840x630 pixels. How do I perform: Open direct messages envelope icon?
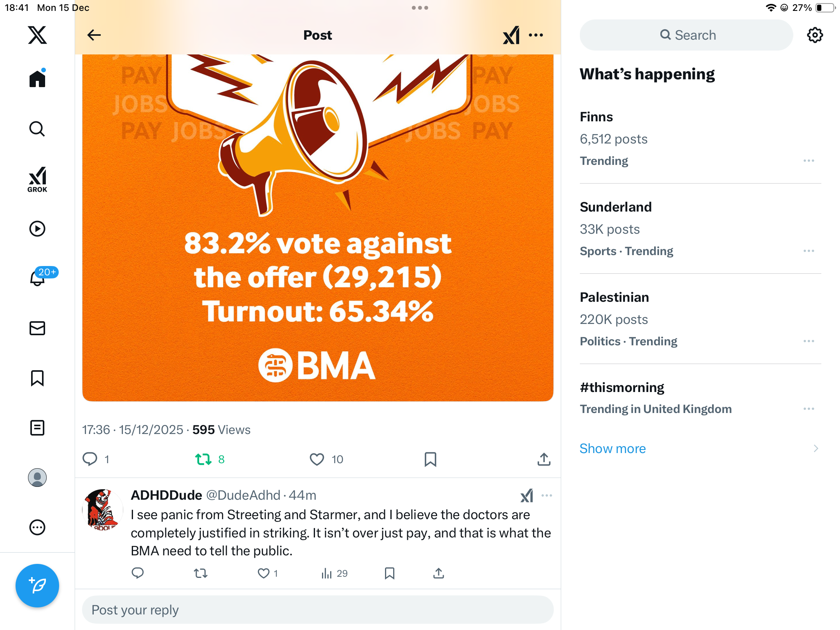pos(37,328)
